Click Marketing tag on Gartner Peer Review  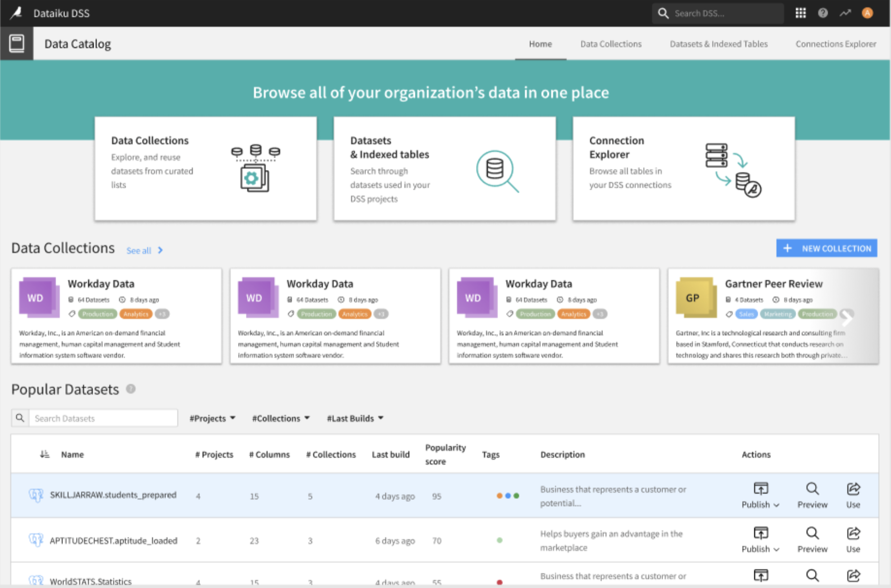coord(778,314)
